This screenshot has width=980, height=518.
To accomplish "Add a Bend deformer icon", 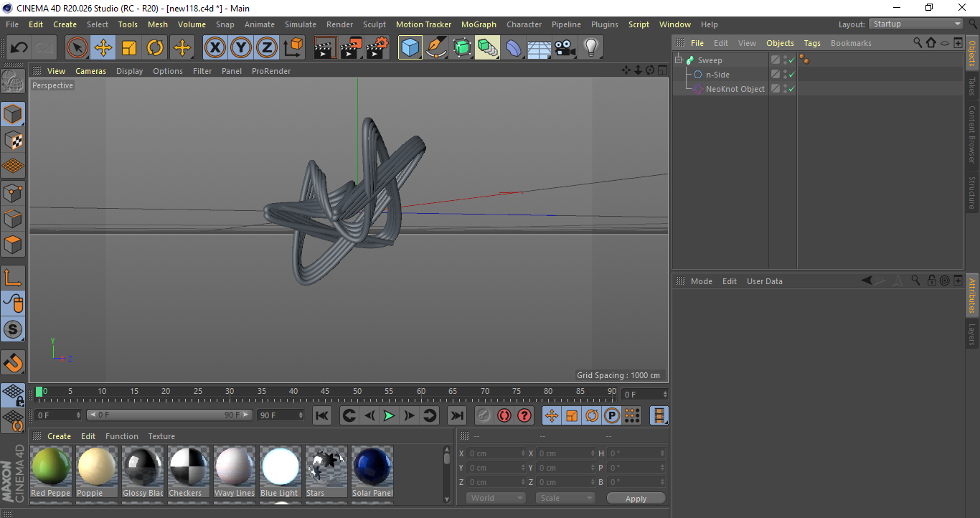I will (x=514, y=48).
